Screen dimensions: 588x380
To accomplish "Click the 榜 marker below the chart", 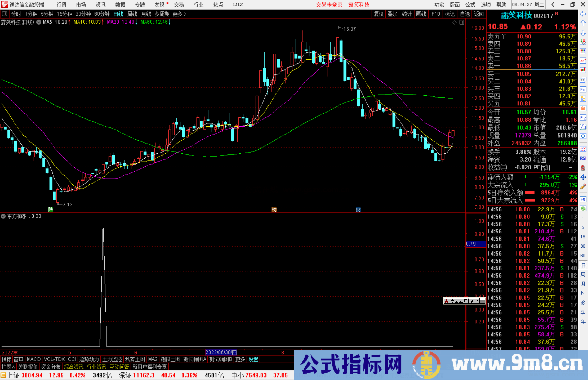I will click(274, 209).
